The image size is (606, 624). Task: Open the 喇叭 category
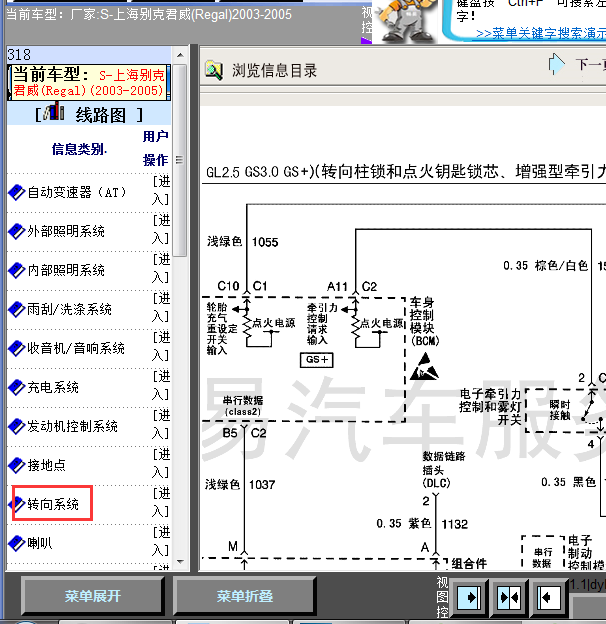click(x=40, y=544)
